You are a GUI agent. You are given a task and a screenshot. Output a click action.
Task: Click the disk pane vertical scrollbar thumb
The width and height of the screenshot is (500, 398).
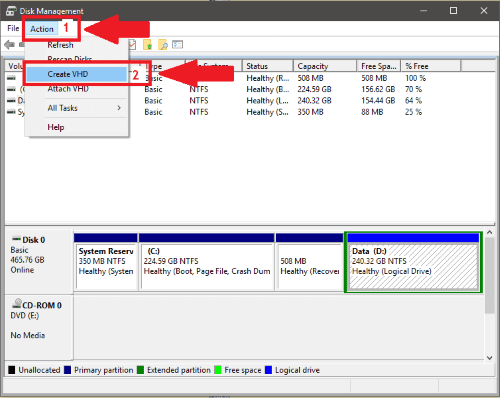pyautogui.click(x=489, y=275)
